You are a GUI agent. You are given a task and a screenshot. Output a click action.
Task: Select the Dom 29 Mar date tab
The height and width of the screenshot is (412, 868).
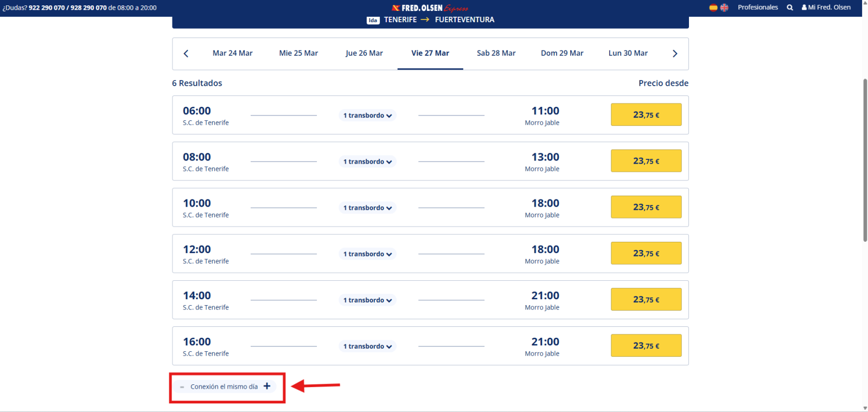coord(562,53)
